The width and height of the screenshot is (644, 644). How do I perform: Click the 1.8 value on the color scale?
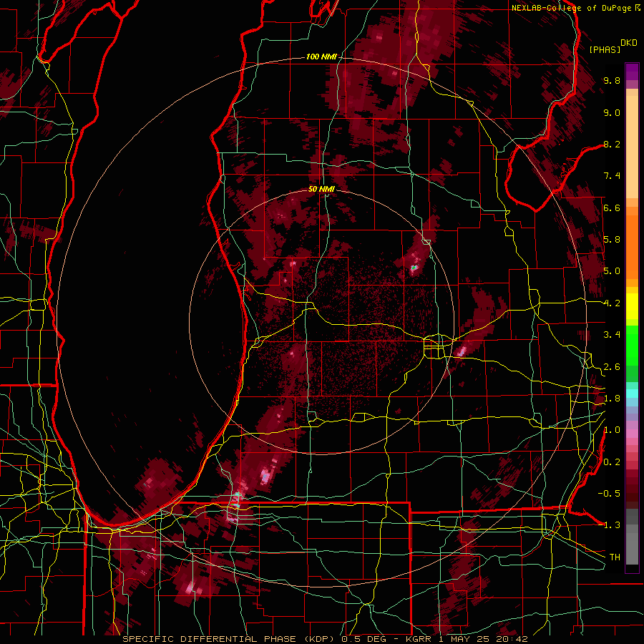[612, 399]
